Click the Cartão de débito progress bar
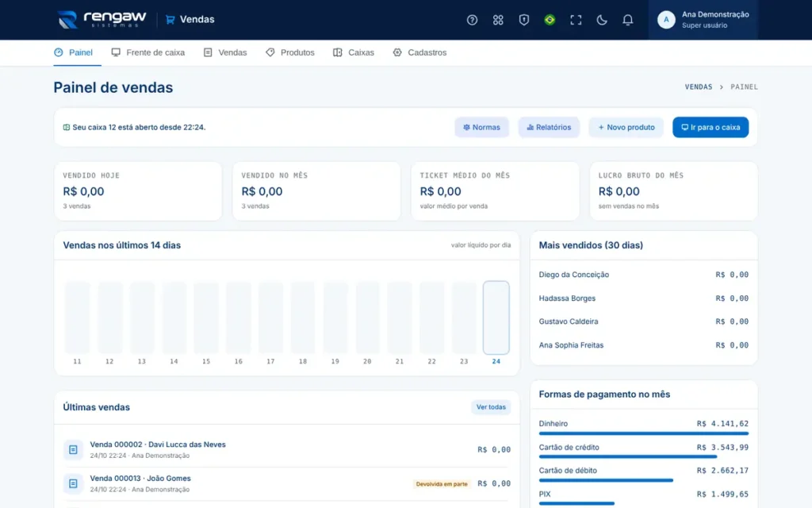Screen dimensions: 812x508 point(644,480)
